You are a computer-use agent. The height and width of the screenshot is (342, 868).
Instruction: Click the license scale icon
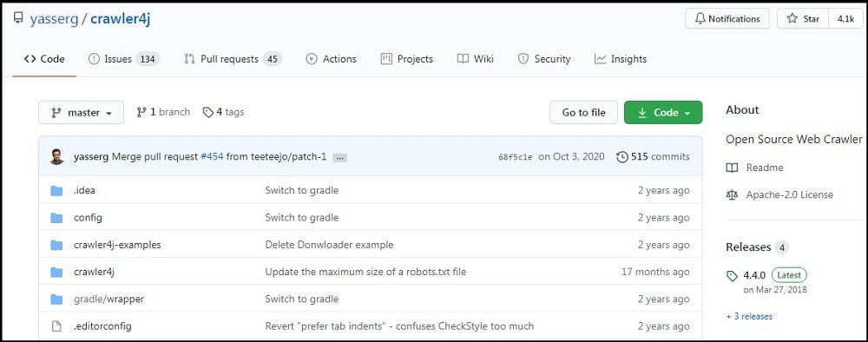click(x=732, y=194)
